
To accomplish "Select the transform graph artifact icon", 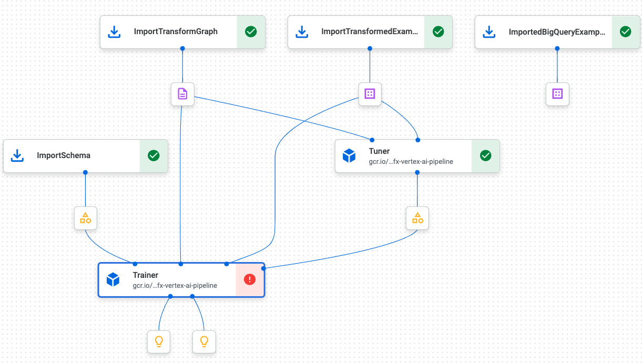I will (x=182, y=93).
